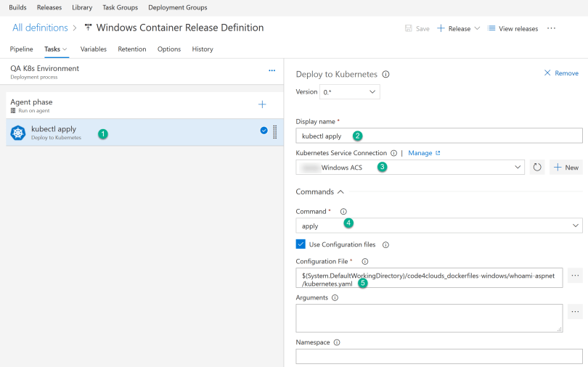Open the QA K8s Environment ellipsis menu
Screen dimensions: 588x367
272,70
